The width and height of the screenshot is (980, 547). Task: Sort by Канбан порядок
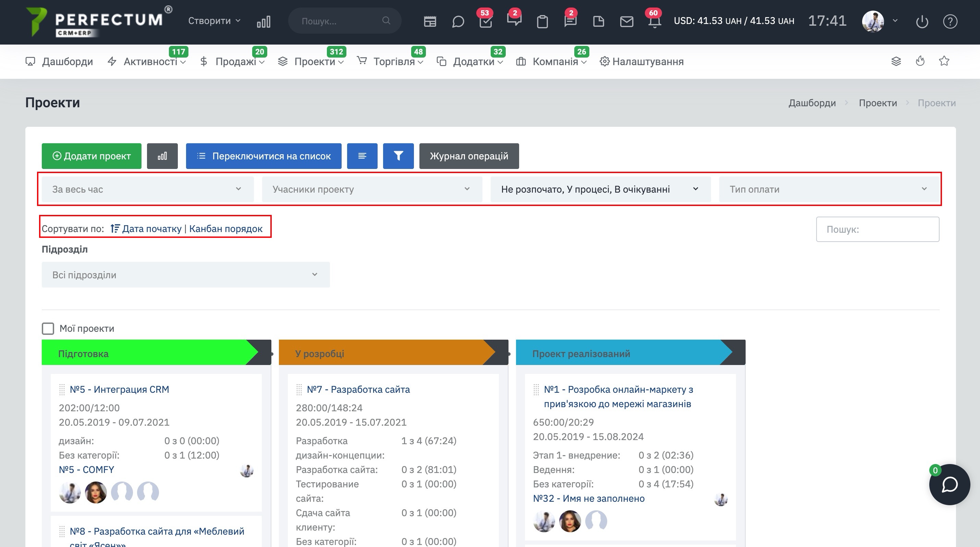pyautogui.click(x=226, y=229)
